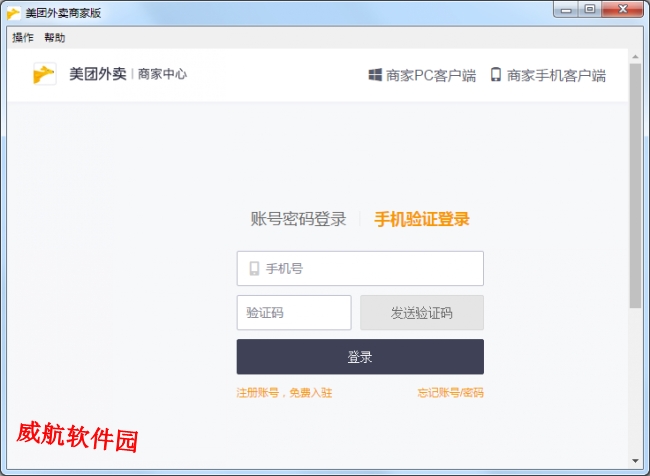Click the 商家中心 header text
Image resolution: width=650 pixels, height=476 pixels.
pos(162,74)
